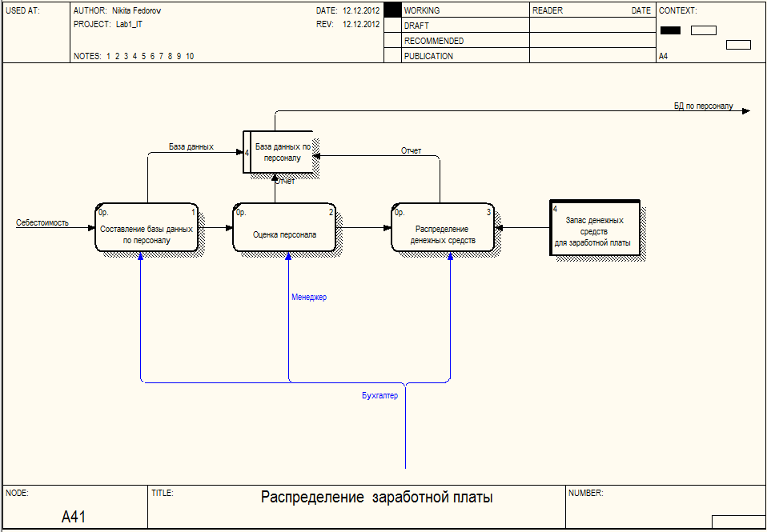
Task: Select the 'Распределение денежных средств' activity box
Action: coord(443,227)
